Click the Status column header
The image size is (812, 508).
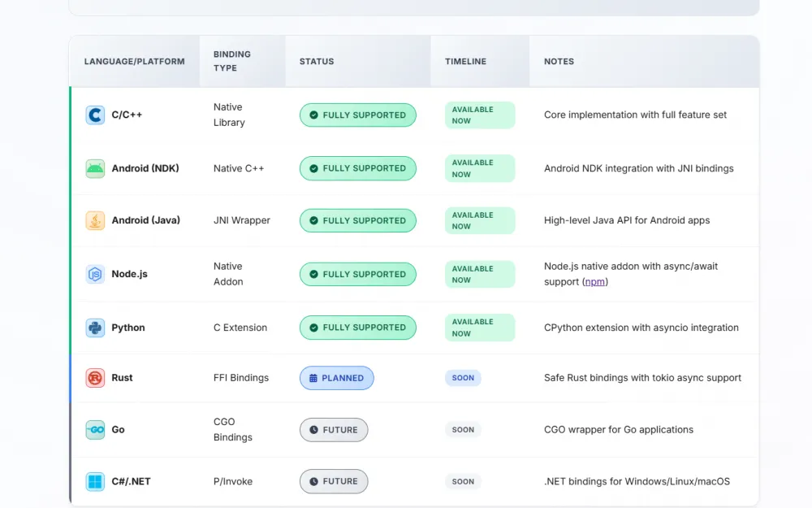coord(316,61)
